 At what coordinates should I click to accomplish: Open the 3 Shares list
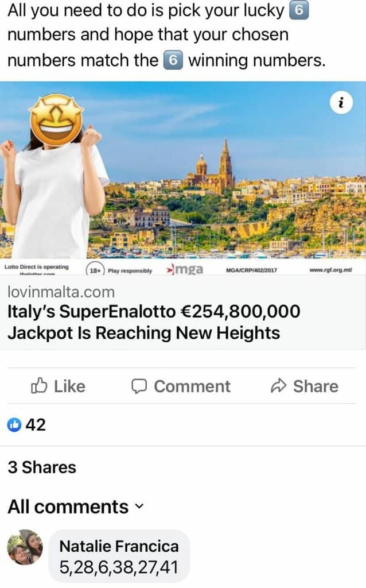(x=42, y=467)
